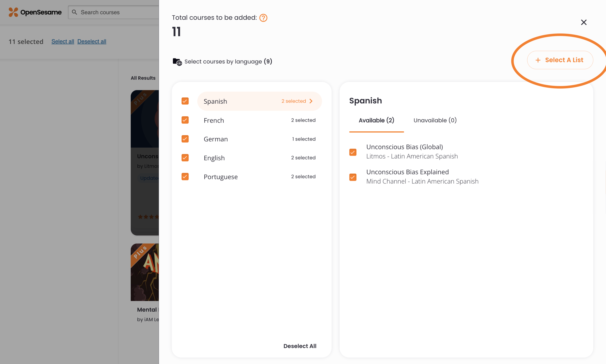Open the help tooltip beside total courses
This screenshot has height=364, width=606.
[x=263, y=18]
